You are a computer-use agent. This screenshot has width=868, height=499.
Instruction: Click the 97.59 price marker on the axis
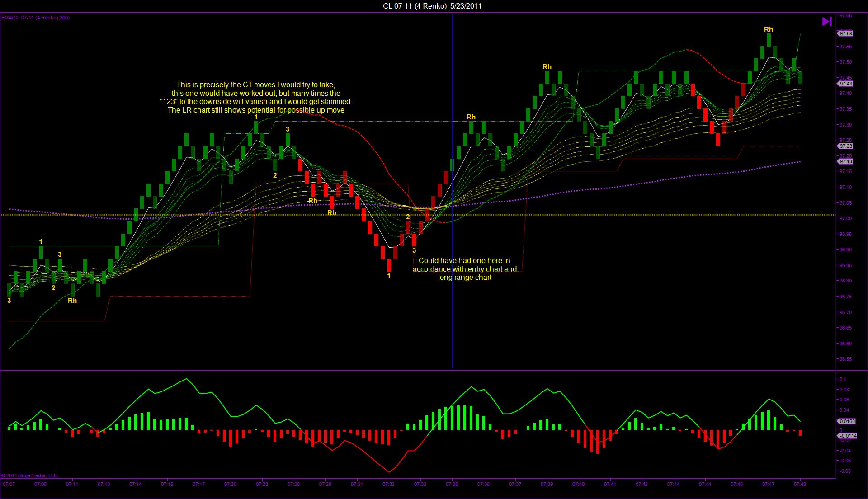846,33
